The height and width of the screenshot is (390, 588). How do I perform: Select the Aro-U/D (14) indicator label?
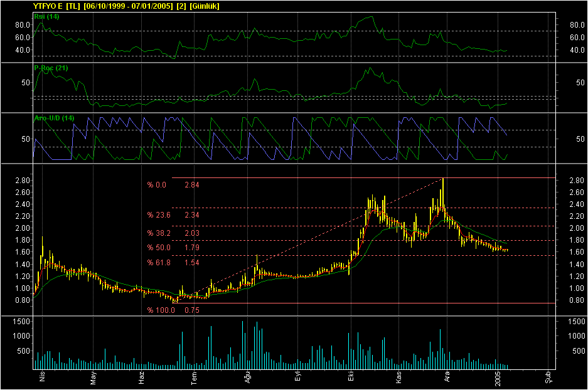[55, 118]
